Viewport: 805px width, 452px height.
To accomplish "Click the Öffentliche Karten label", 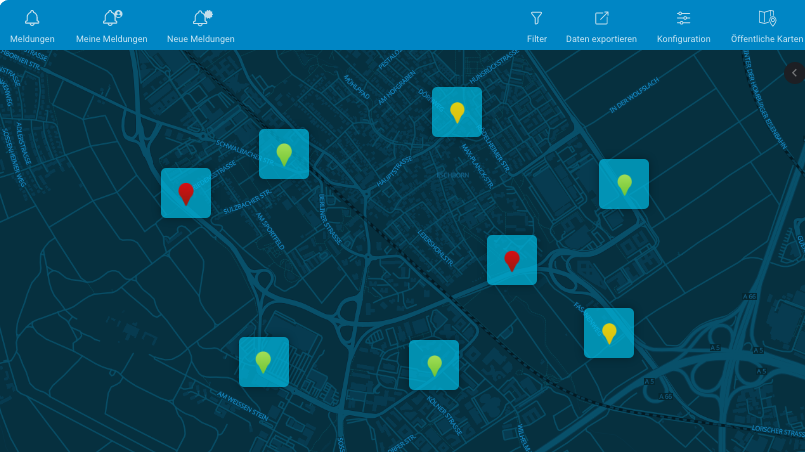I will click(x=767, y=39).
